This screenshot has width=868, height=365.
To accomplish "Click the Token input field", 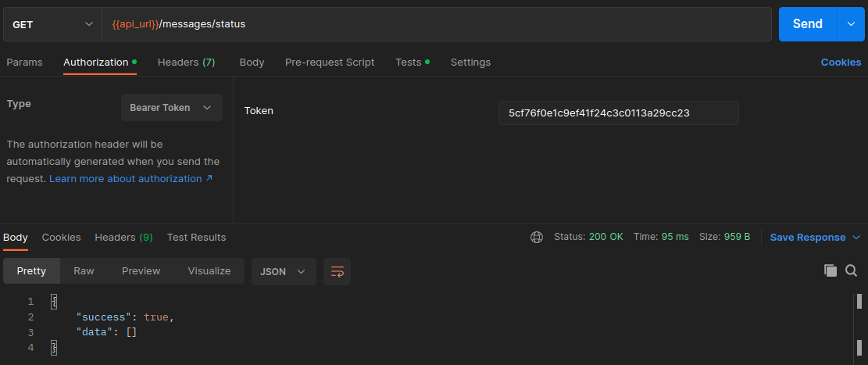I will pyautogui.click(x=618, y=113).
